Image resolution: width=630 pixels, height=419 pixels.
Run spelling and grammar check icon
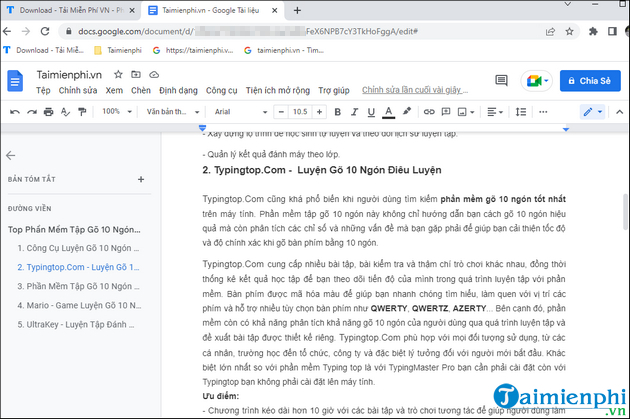(x=65, y=112)
